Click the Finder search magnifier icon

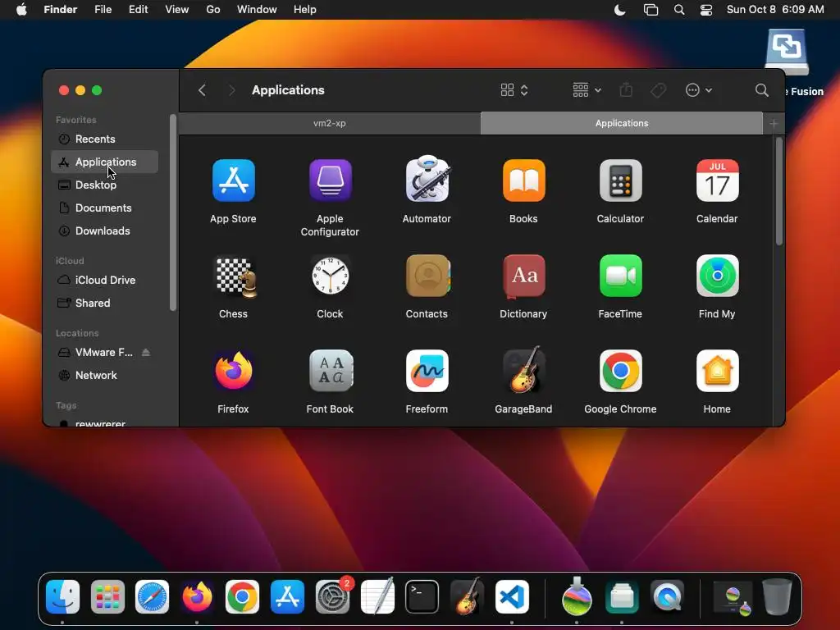[761, 90]
